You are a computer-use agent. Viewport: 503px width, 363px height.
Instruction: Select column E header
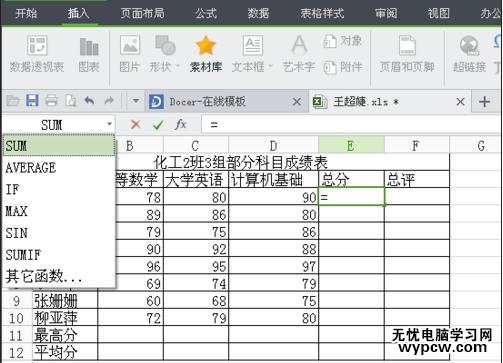point(351,146)
